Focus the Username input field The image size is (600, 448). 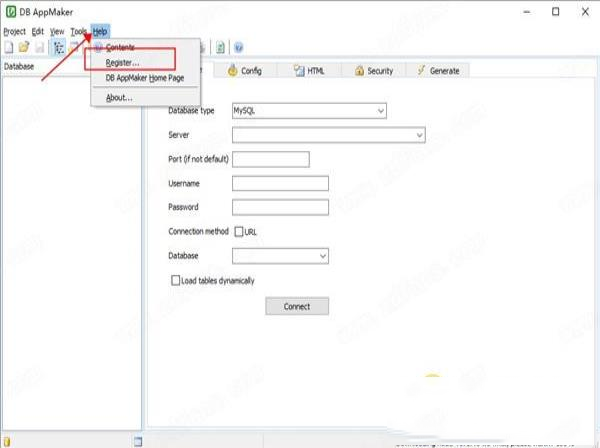coord(280,184)
